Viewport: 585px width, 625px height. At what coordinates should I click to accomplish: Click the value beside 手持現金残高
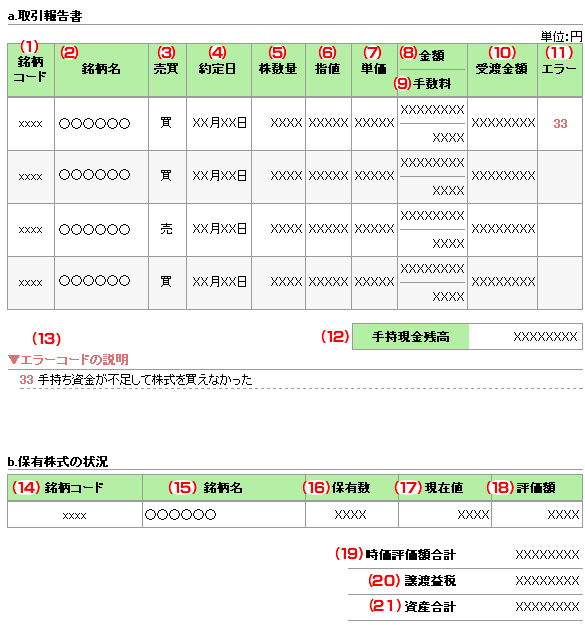(545, 337)
